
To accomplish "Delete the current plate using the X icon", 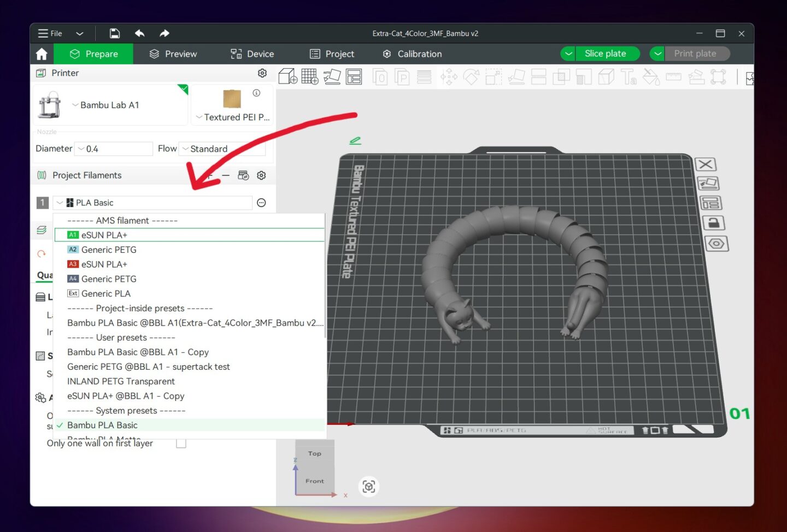I will 705,164.
